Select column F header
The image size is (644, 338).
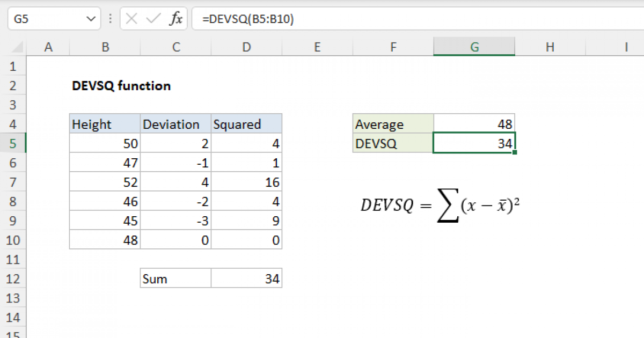click(x=393, y=47)
